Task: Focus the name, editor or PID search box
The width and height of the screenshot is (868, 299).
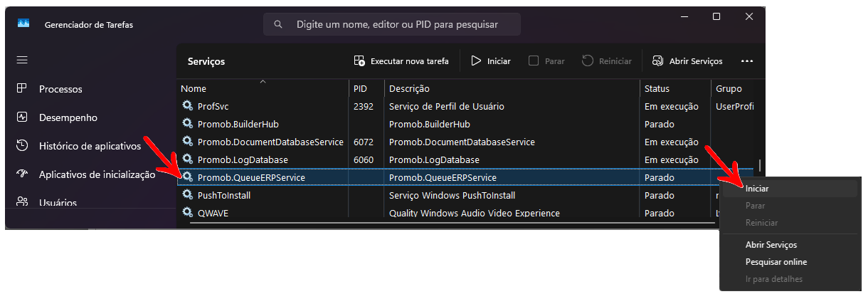Action: tap(392, 24)
